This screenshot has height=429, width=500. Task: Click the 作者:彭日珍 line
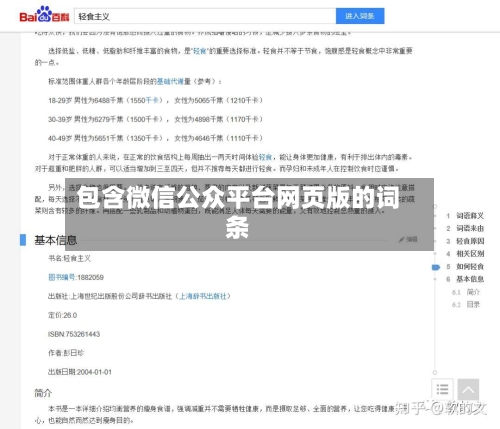[66, 353]
